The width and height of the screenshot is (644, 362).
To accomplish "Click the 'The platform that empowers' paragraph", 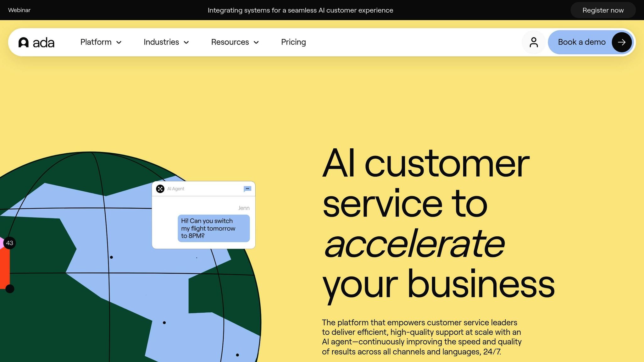I will [x=422, y=337].
